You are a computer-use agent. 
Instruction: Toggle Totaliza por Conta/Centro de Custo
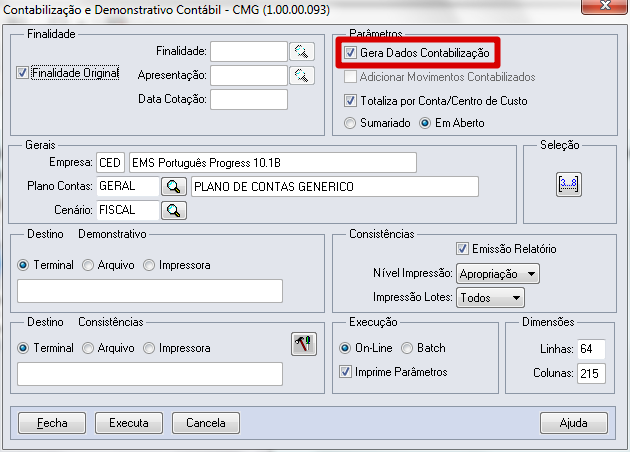(350, 100)
